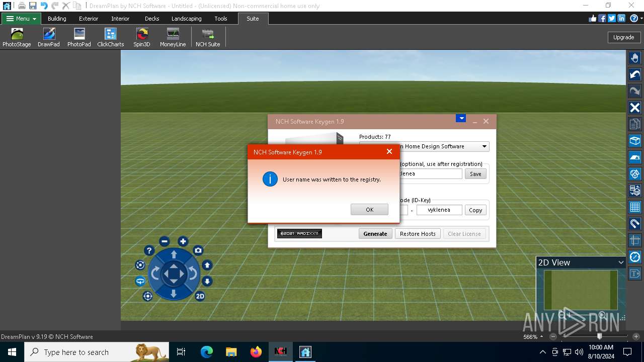The width and height of the screenshot is (644, 362).
Task: Select the hand pan tool in right sidebar
Action: coord(635,58)
